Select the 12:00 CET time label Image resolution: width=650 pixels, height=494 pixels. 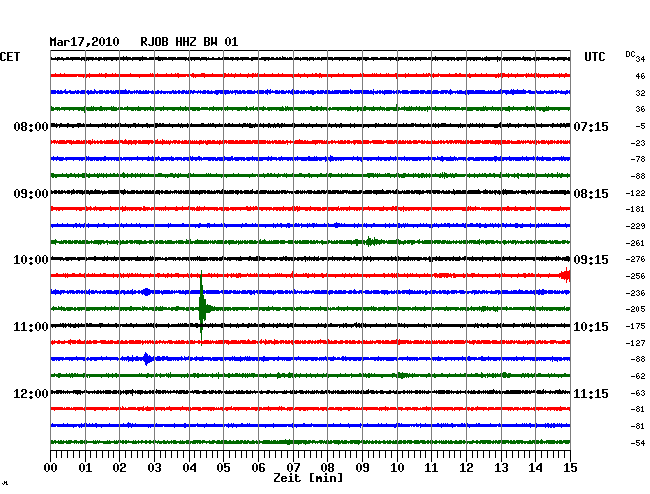click(31, 393)
